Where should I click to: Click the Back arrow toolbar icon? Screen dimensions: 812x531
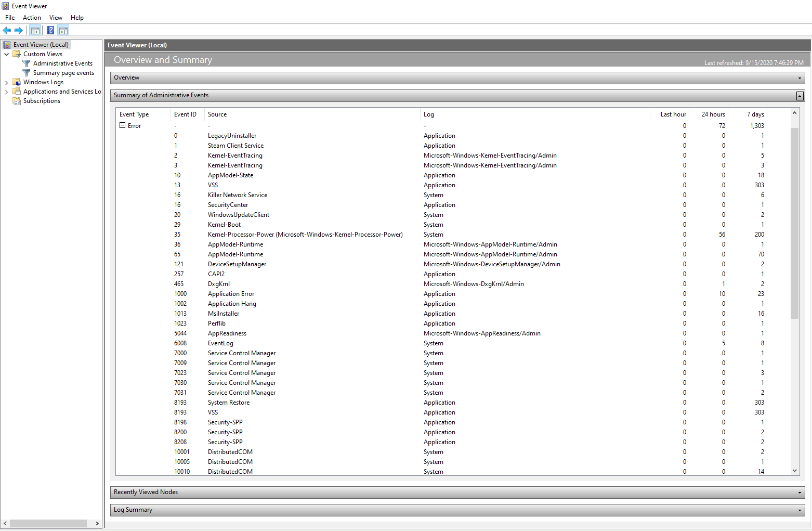7,30
